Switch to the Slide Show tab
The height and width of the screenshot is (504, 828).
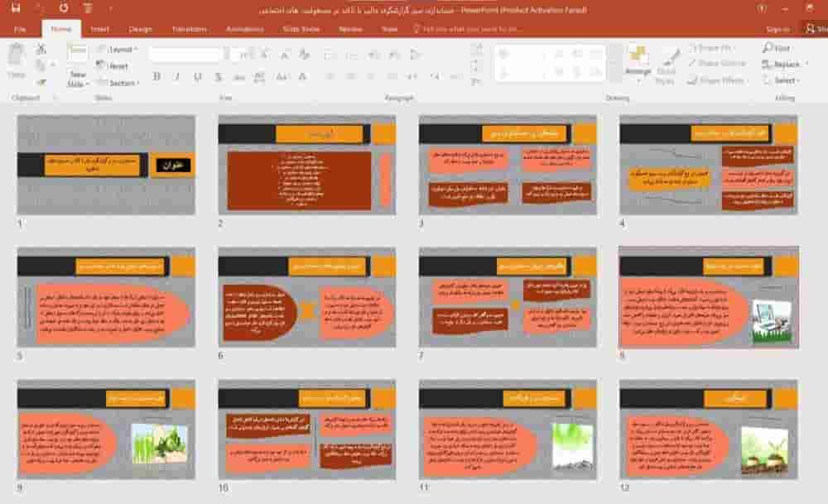click(x=301, y=29)
